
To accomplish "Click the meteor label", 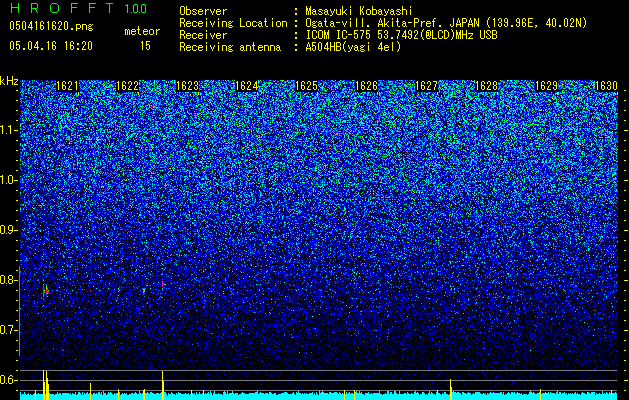I will click(x=142, y=31).
